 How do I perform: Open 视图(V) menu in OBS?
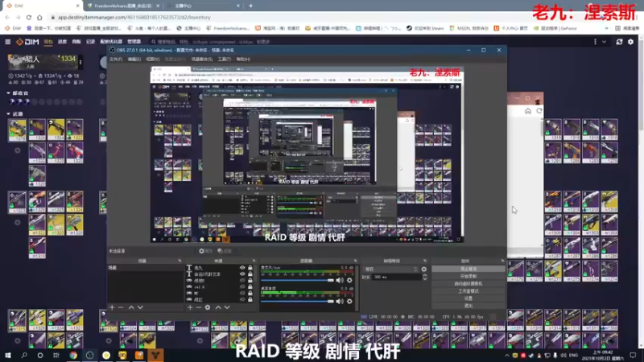152,59
